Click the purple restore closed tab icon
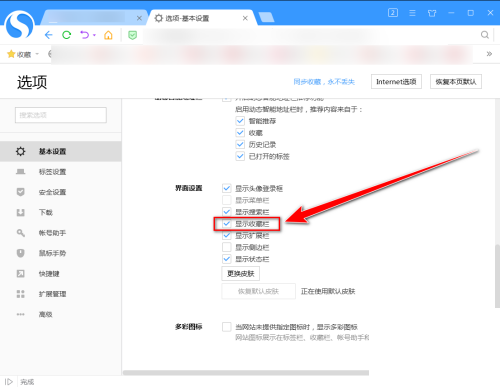 tap(85, 35)
